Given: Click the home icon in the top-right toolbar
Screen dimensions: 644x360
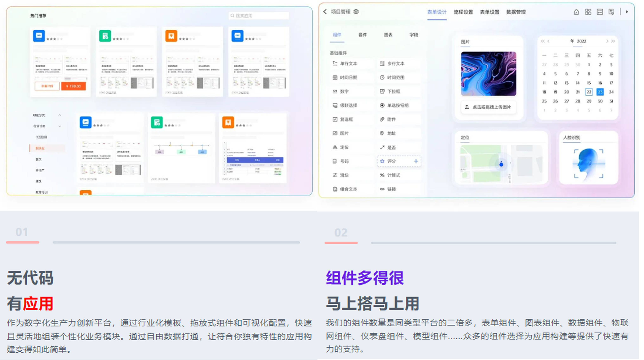Looking at the screenshot, I should tap(576, 12).
